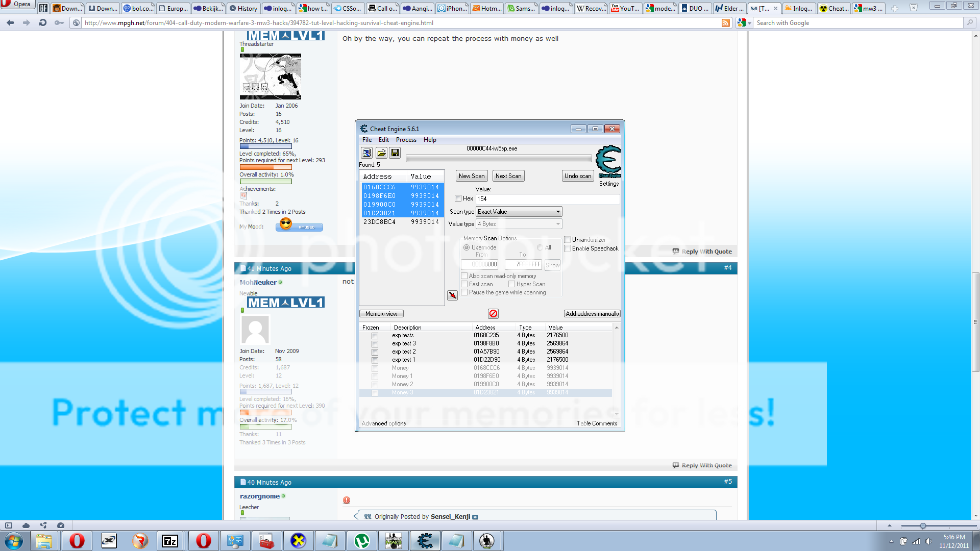Image resolution: width=980 pixels, height=551 pixels.
Task: Open the Help menu in Cheat Engine
Action: (x=430, y=140)
